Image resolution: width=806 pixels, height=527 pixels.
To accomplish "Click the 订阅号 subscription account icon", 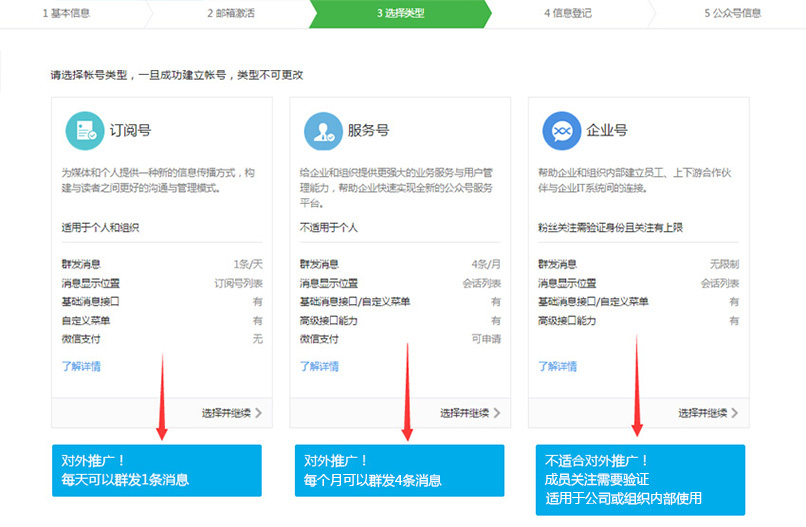I will click(x=83, y=130).
